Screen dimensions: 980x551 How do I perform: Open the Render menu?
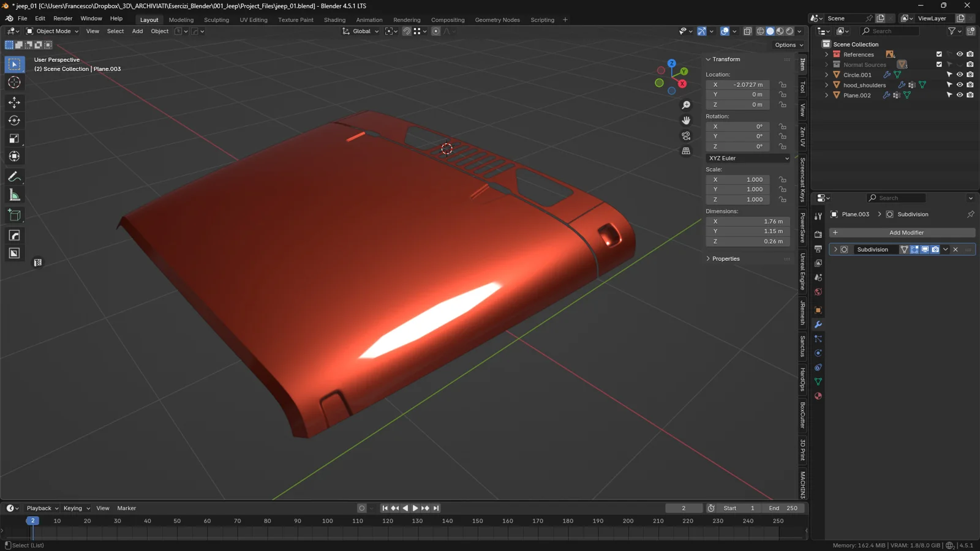pyautogui.click(x=62, y=18)
